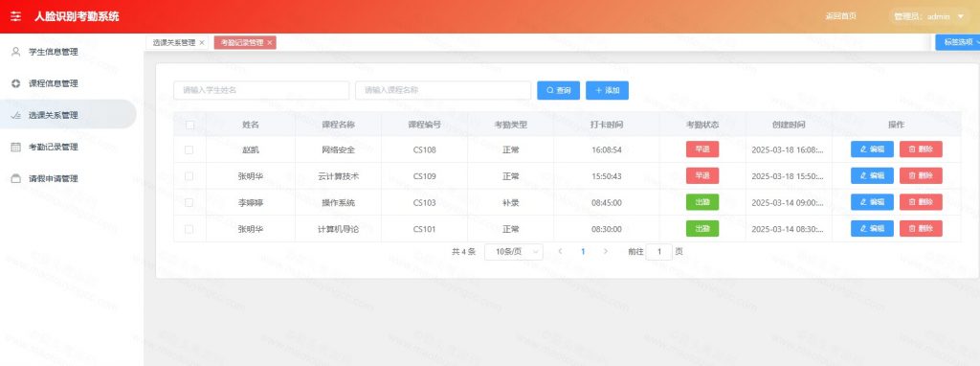Open 学生信息管理 via its person icon
This screenshot has height=366, width=980.
point(16,52)
